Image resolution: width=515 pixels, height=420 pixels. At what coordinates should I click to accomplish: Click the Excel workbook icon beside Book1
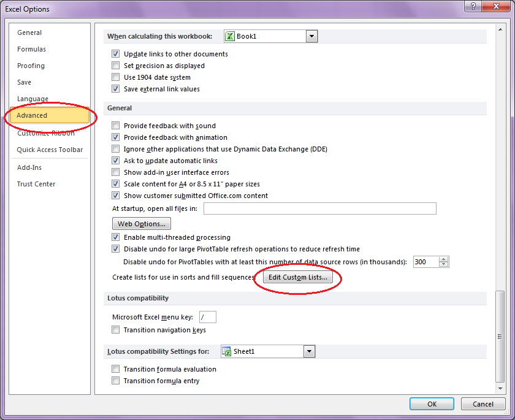click(x=229, y=36)
